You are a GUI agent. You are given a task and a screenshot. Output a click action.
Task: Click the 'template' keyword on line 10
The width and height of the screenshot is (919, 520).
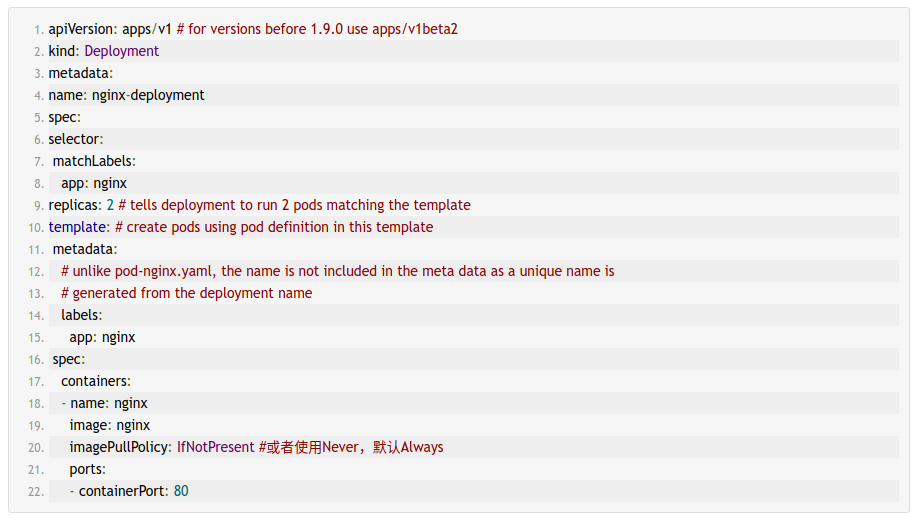coord(77,227)
